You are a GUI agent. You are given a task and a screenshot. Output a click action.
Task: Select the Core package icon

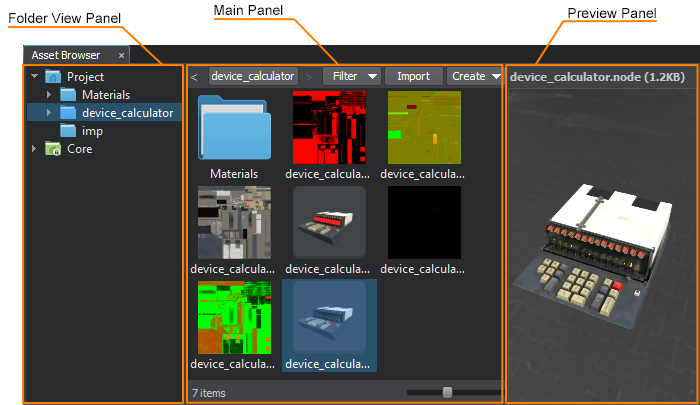[x=53, y=149]
